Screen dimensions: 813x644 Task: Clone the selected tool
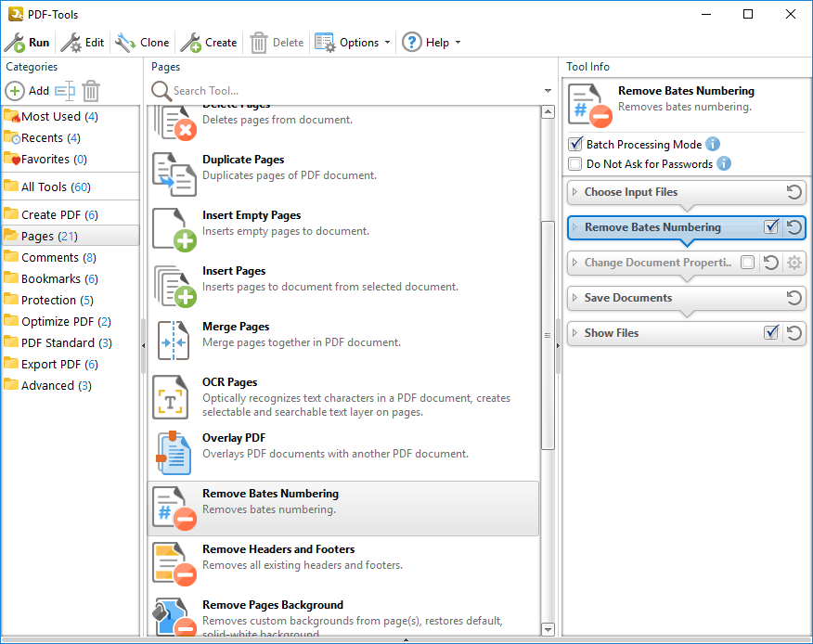(142, 43)
